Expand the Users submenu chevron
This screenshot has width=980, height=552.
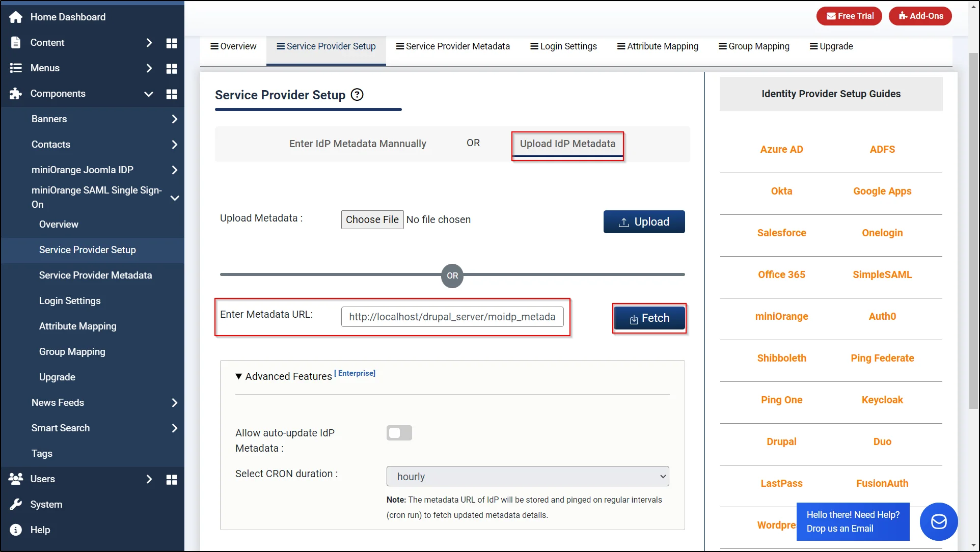point(149,479)
